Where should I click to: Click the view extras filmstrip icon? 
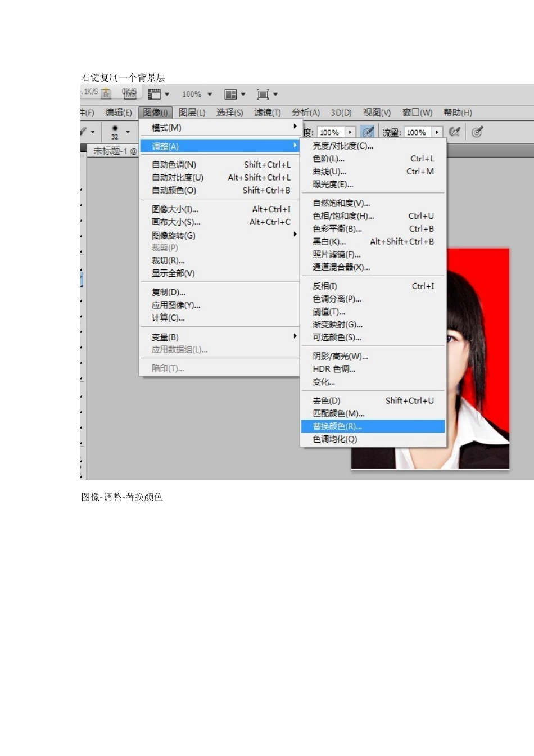155,94
